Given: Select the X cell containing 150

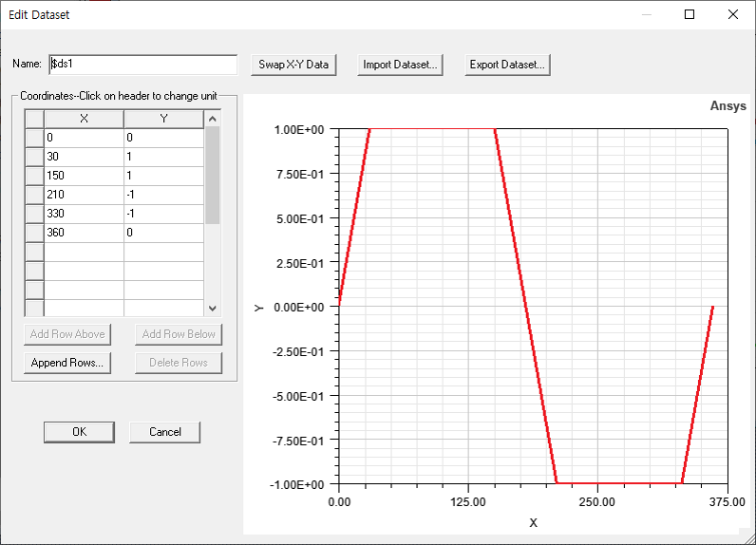Looking at the screenshot, I should (x=84, y=176).
